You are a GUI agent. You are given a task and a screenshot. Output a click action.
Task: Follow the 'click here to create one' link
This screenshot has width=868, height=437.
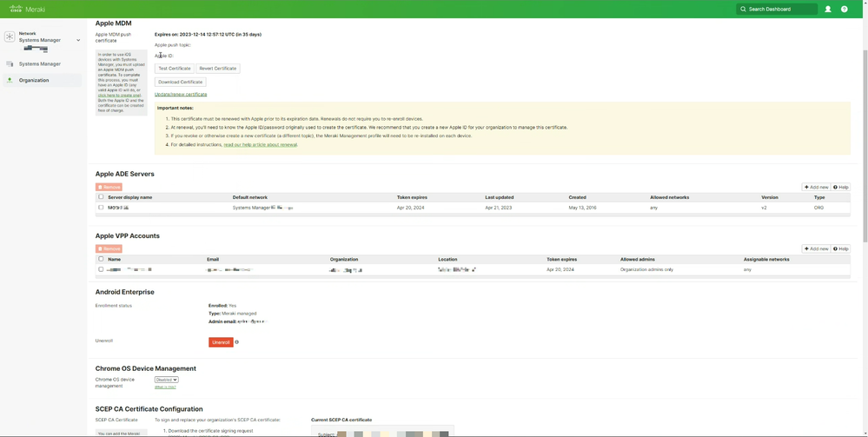click(119, 96)
